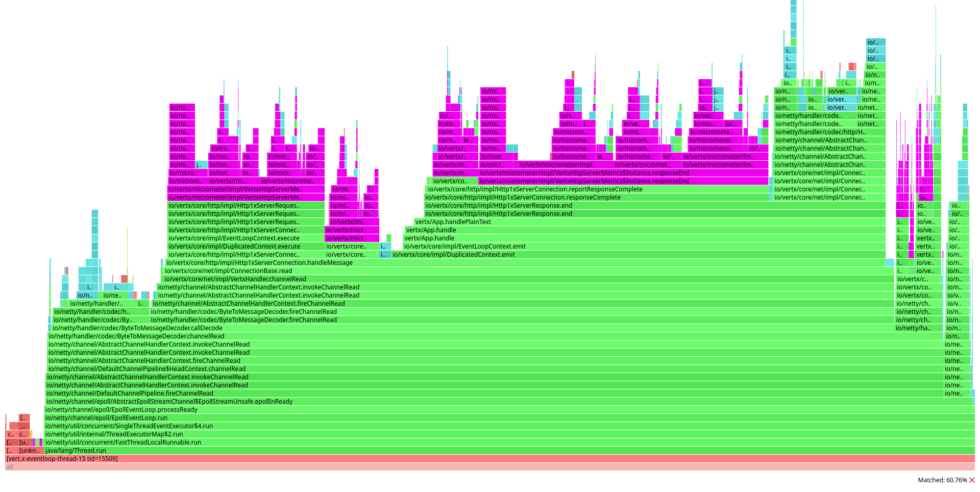Click the 'all' root frame

click(490, 467)
